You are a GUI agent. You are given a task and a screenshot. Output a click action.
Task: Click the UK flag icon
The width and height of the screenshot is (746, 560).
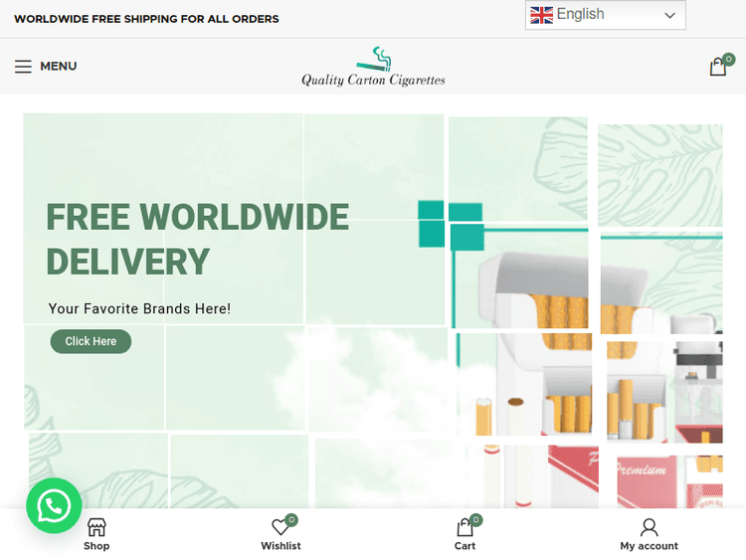[x=541, y=15]
